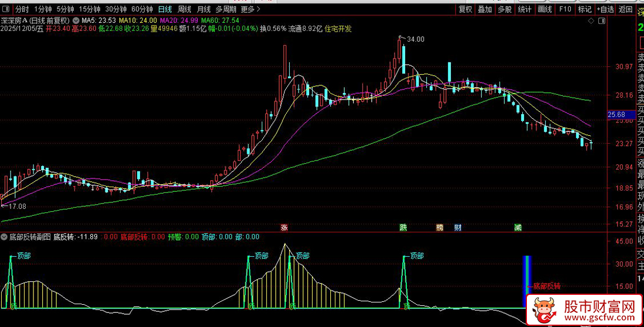Expand main chart indicator dropdown beside 深深房A

(x=76, y=20)
